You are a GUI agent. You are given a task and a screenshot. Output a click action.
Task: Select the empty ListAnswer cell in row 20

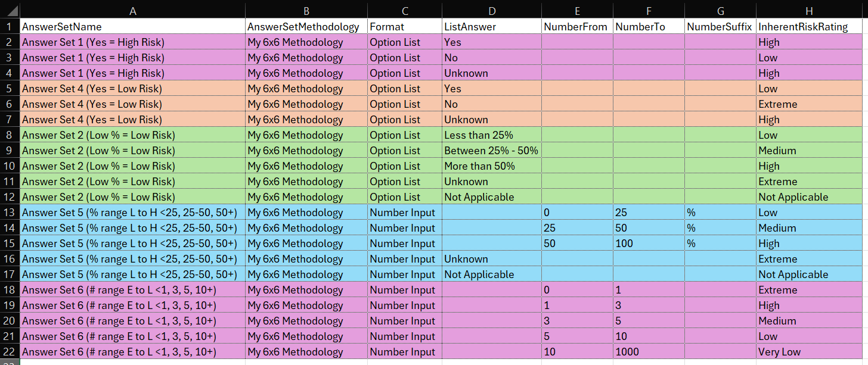point(491,321)
